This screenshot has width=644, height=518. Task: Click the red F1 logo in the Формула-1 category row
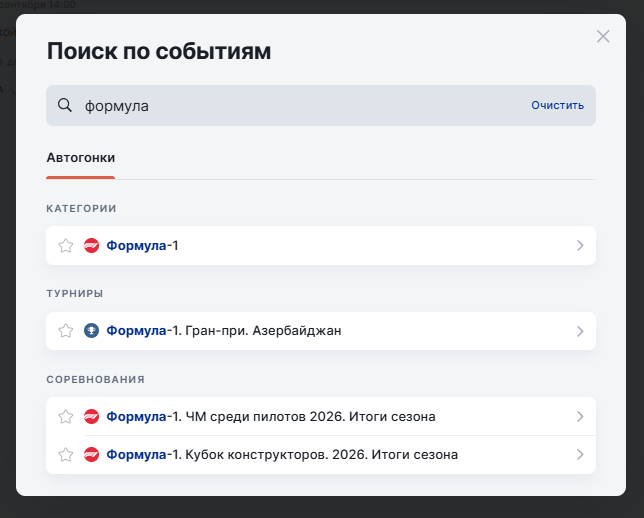coord(91,246)
